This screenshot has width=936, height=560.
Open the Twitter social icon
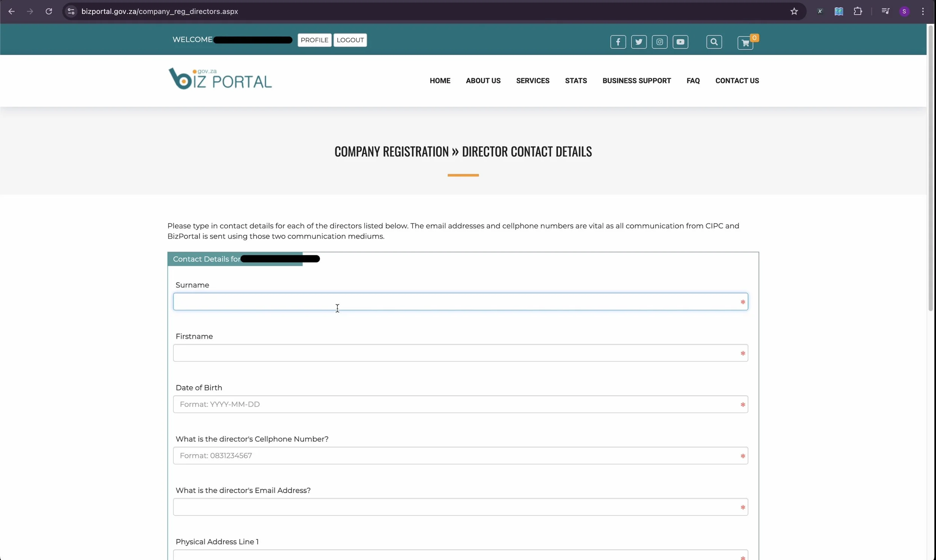pyautogui.click(x=638, y=42)
